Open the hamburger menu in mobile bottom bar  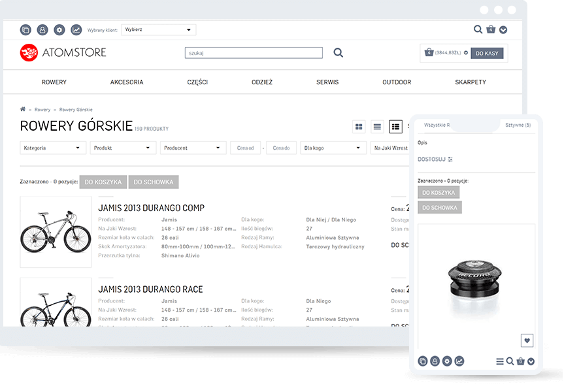(500, 361)
